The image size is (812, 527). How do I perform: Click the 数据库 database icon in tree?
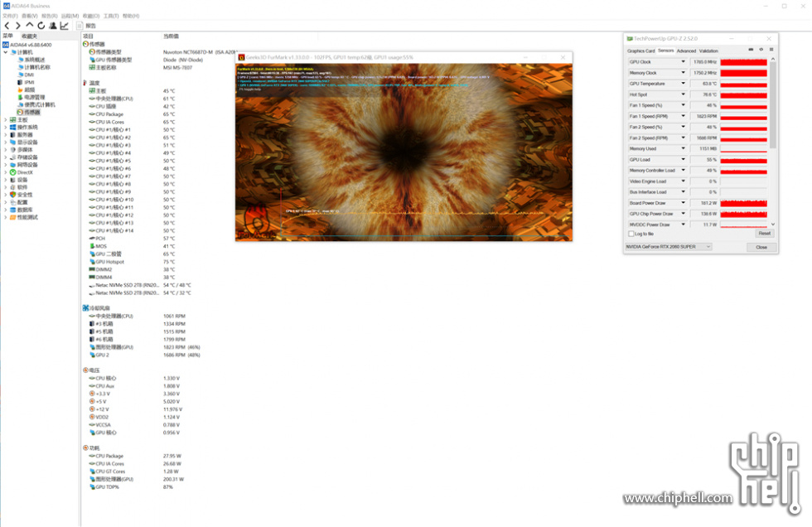click(x=13, y=210)
